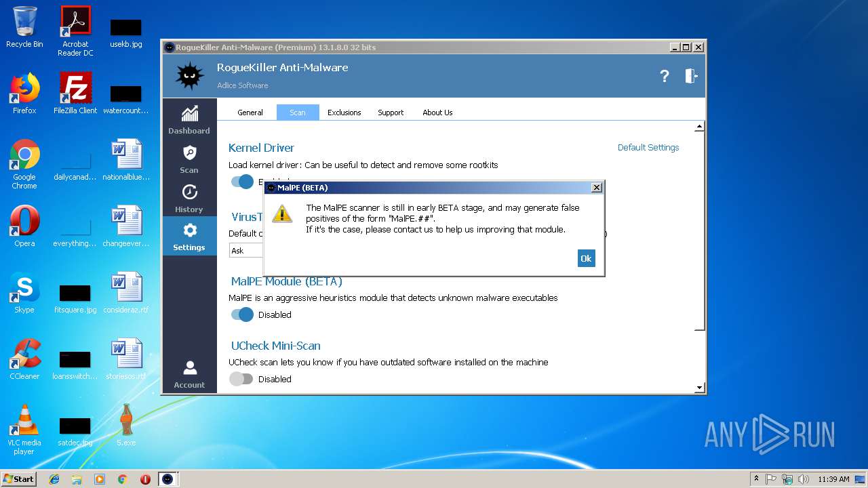This screenshot has height=488, width=868.
Task: Switch to the About Us tab
Action: point(437,113)
